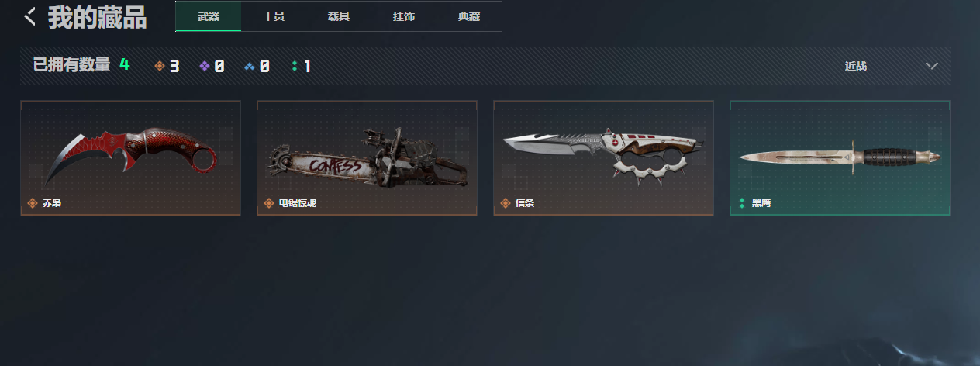This screenshot has width=980, height=366.
Task: Click the orange rarity icon beside 赤枭
Action: (x=33, y=203)
